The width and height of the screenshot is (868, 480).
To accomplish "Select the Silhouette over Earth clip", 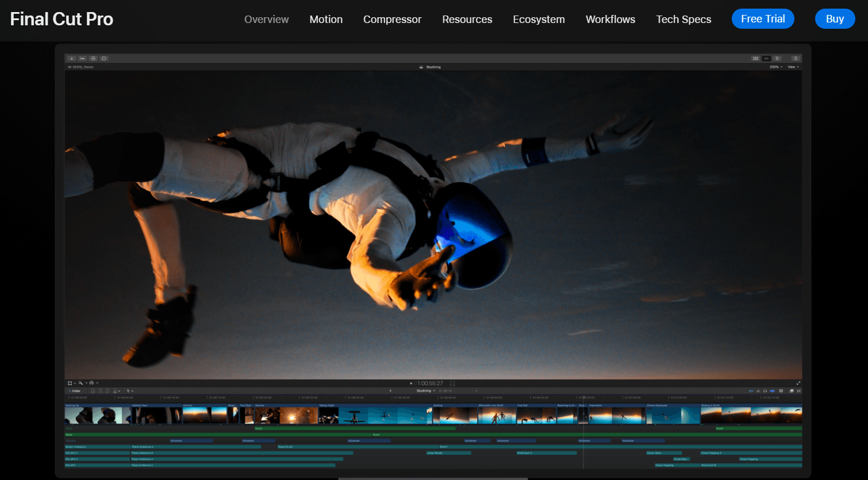I will pyautogui.click(x=497, y=414).
